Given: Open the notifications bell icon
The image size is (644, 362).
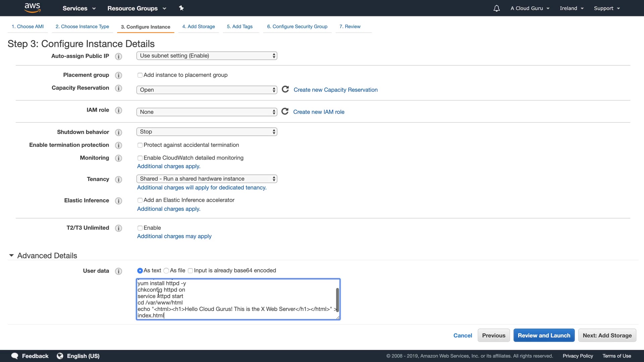Looking at the screenshot, I should tap(496, 8).
